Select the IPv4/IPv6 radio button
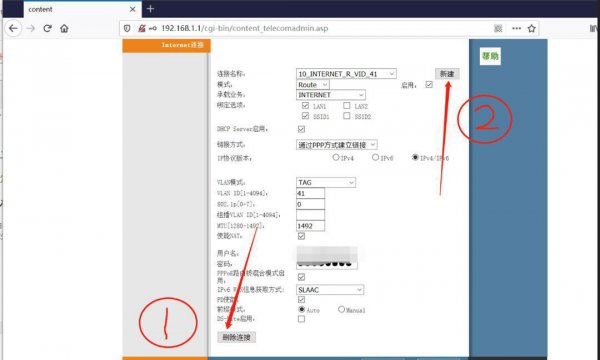This screenshot has width=600, height=360. pyautogui.click(x=415, y=157)
